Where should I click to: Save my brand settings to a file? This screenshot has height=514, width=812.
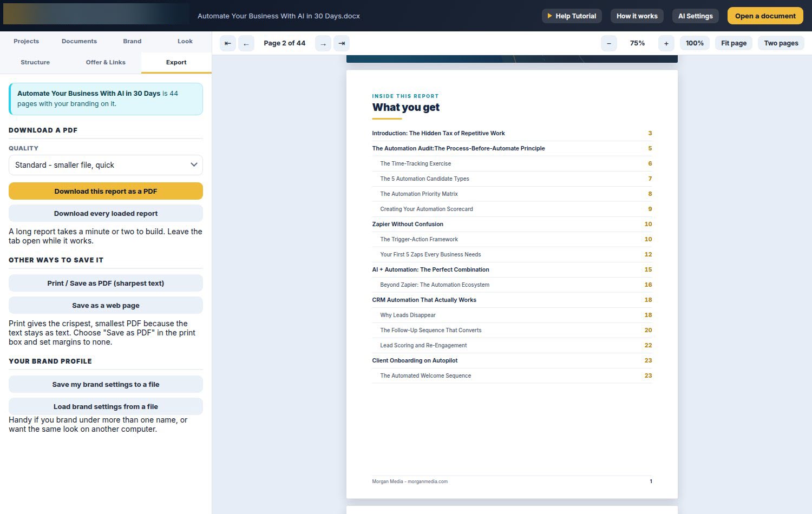pyautogui.click(x=106, y=384)
